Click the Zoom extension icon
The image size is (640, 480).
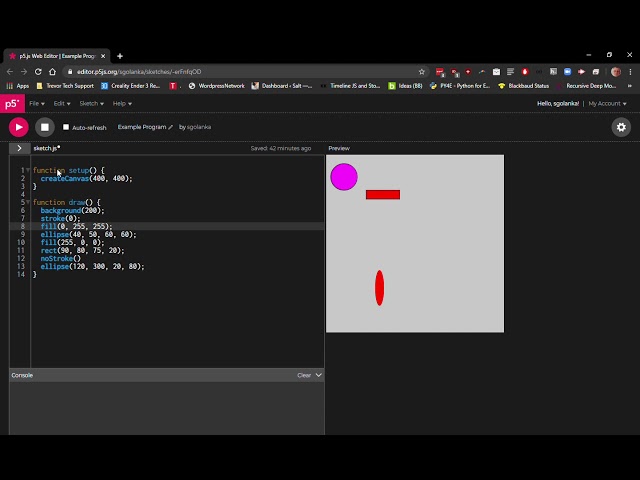coord(567,72)
